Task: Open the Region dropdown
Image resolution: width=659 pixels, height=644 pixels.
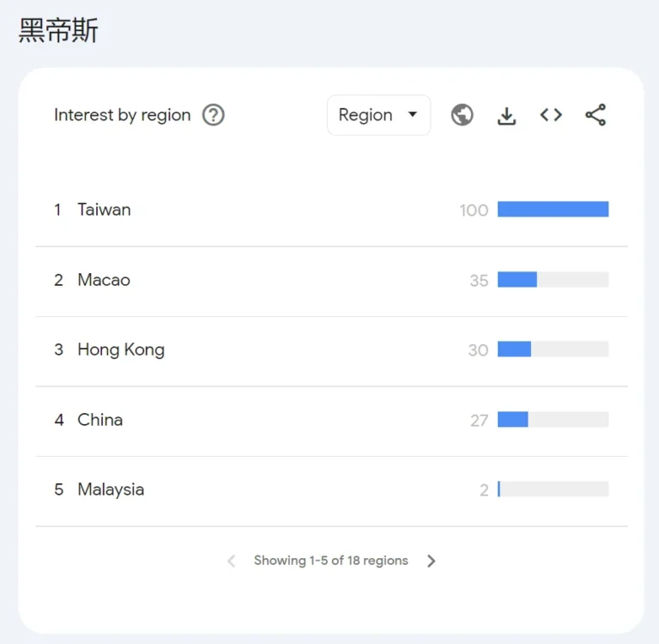Action: 378,115
